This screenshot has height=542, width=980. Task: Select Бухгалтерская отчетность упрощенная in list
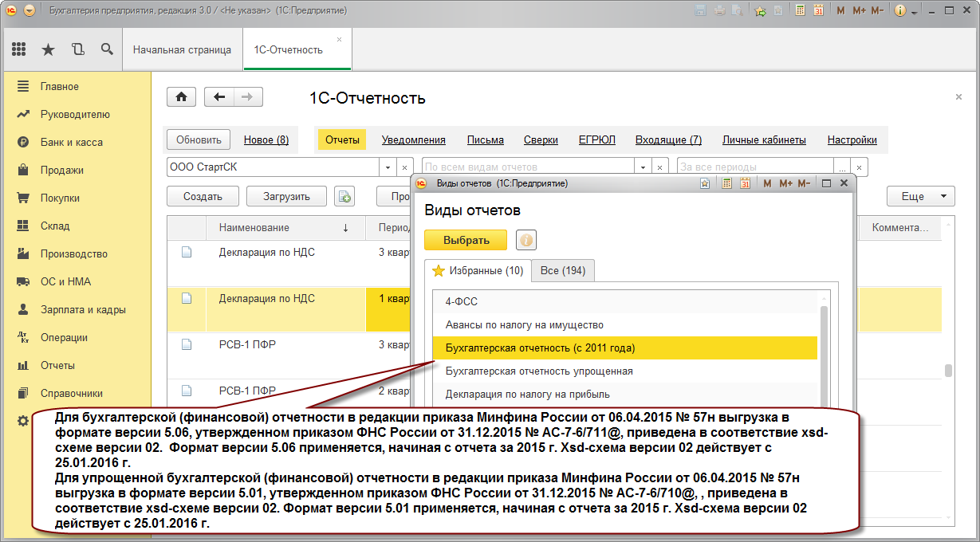[625, 371]
